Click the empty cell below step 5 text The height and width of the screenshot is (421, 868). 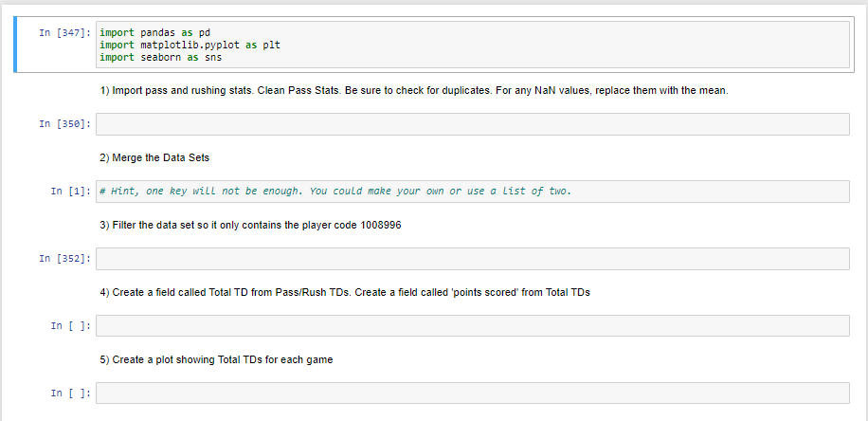472,393
